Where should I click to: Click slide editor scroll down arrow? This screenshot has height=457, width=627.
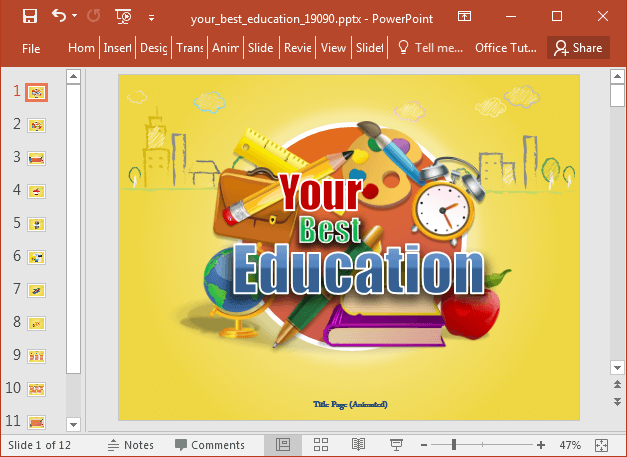tap(617, 367)
